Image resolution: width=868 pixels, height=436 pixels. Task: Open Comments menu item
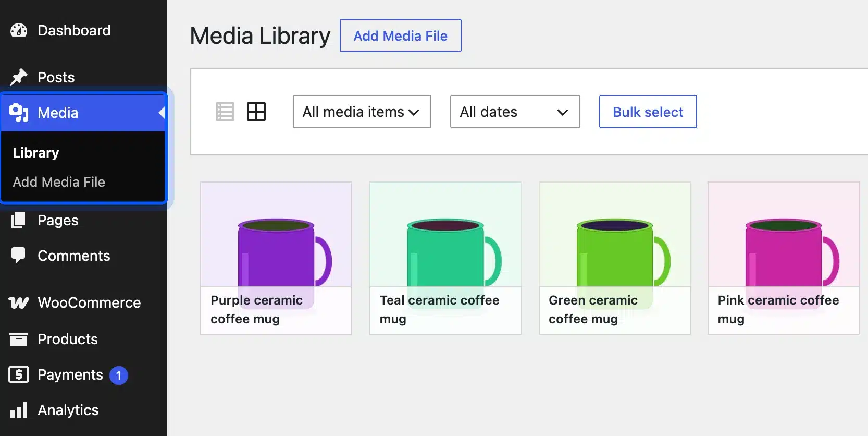tap(83, 256)
